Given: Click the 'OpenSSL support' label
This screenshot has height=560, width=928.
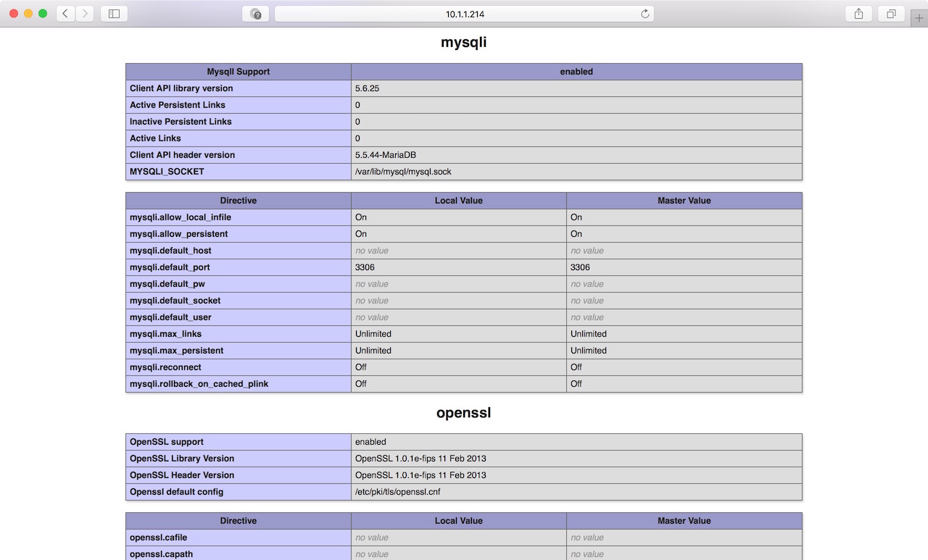Looking at the screenshot, I should [167, 442].
